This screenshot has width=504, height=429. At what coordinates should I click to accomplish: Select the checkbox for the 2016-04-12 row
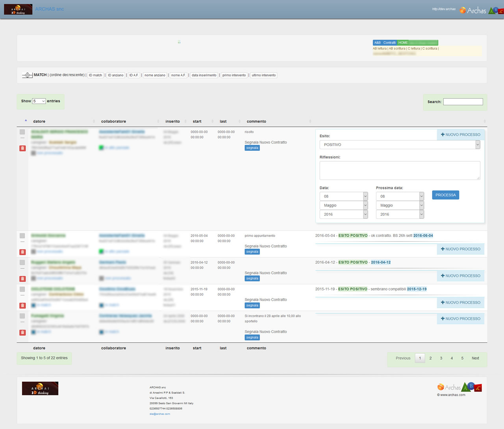tap(22, 263)
